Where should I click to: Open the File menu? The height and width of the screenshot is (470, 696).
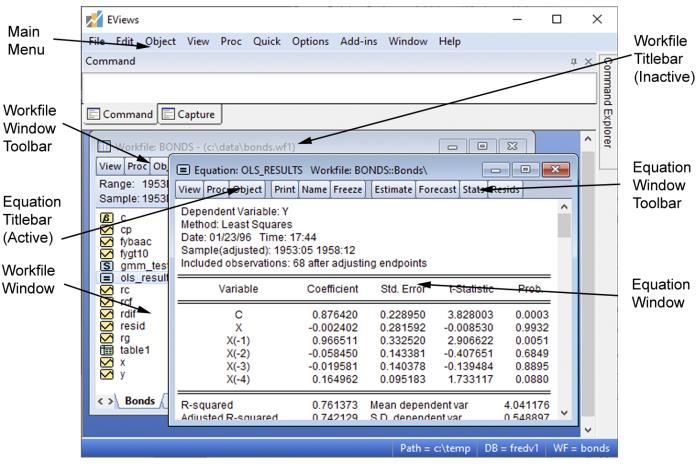pos(97,41)
